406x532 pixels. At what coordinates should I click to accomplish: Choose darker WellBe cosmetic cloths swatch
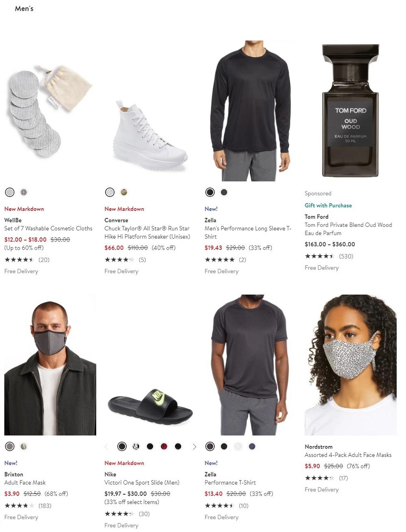click(x=24, y=192)
